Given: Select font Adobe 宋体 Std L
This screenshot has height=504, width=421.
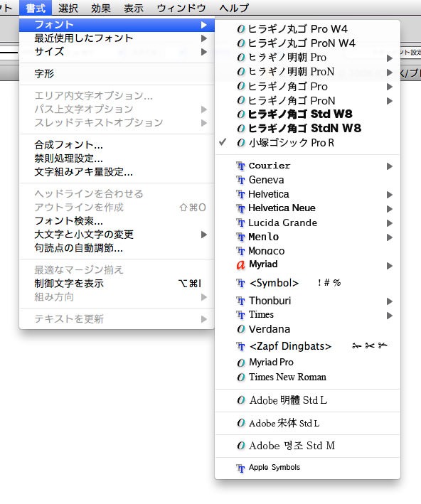Looking at the screenshot, I should 307,424.
